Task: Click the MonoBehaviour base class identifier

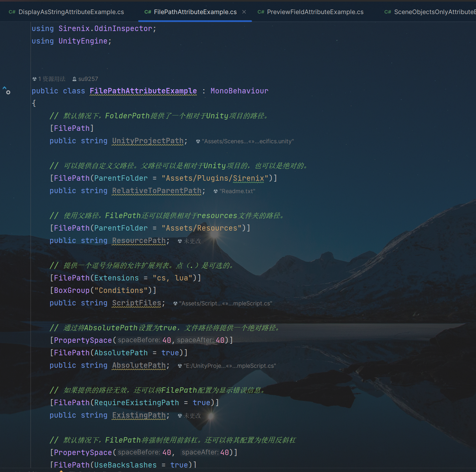Action: pyautogui.click(x=239, y=91)
